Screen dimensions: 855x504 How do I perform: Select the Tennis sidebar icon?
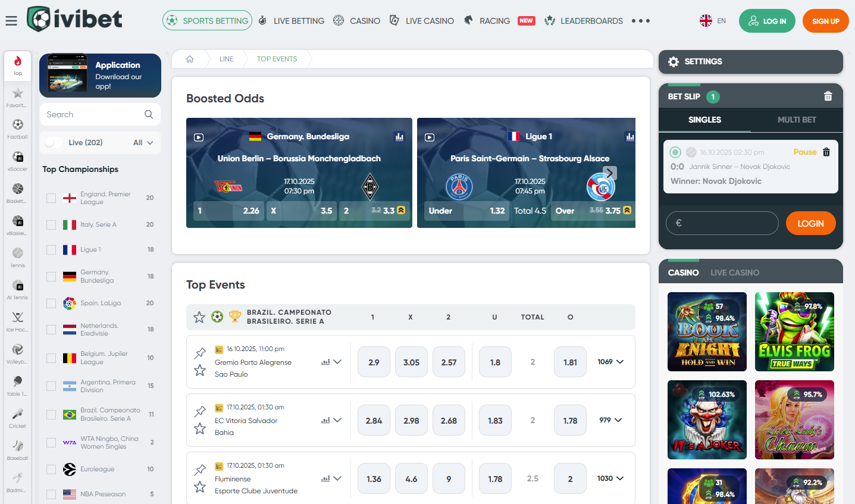point(18,256)
